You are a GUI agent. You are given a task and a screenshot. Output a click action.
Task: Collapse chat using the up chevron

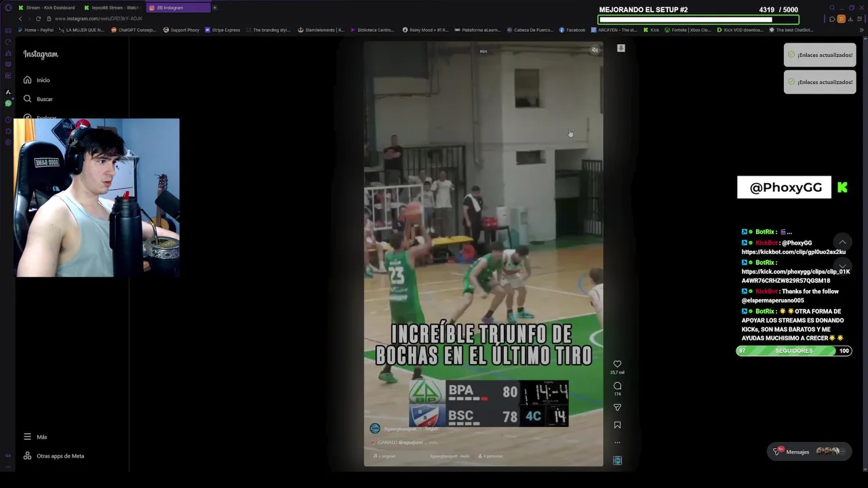(842, 242)
